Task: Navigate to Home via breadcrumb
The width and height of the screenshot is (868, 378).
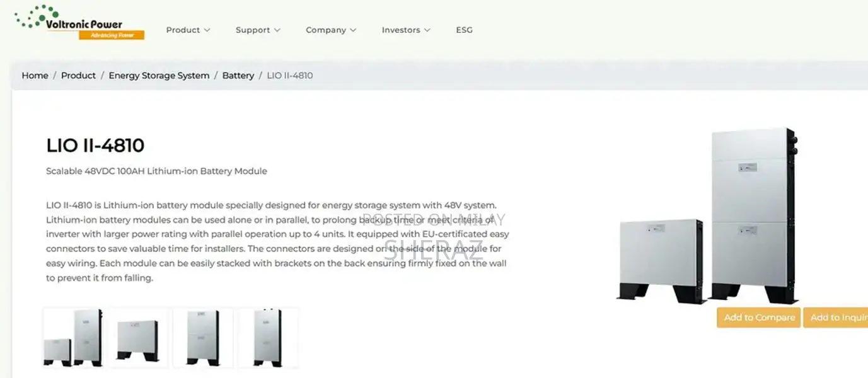Action: pyautogui.click(x=35, y=75)
